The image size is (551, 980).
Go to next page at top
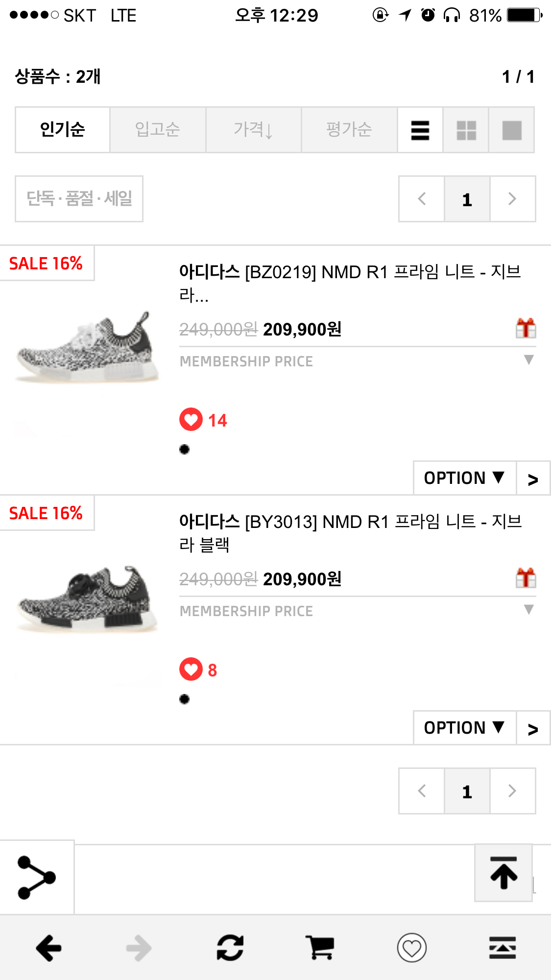tap(512, 199)
